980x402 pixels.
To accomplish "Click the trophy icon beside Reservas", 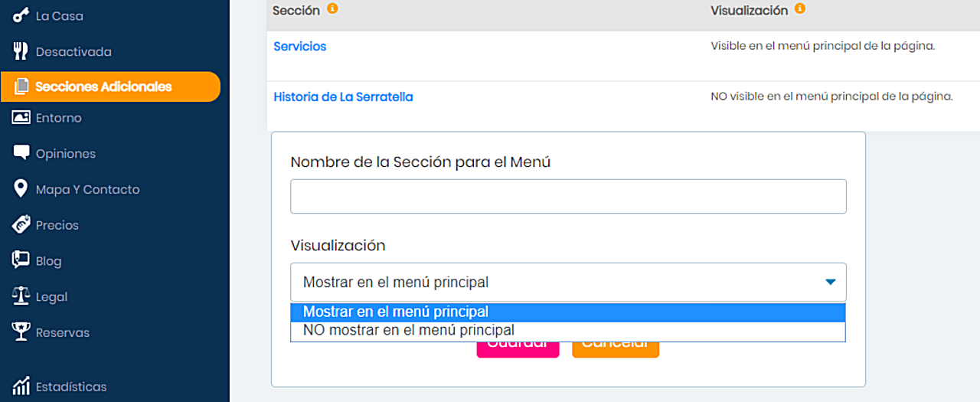I will coord(21,332).
